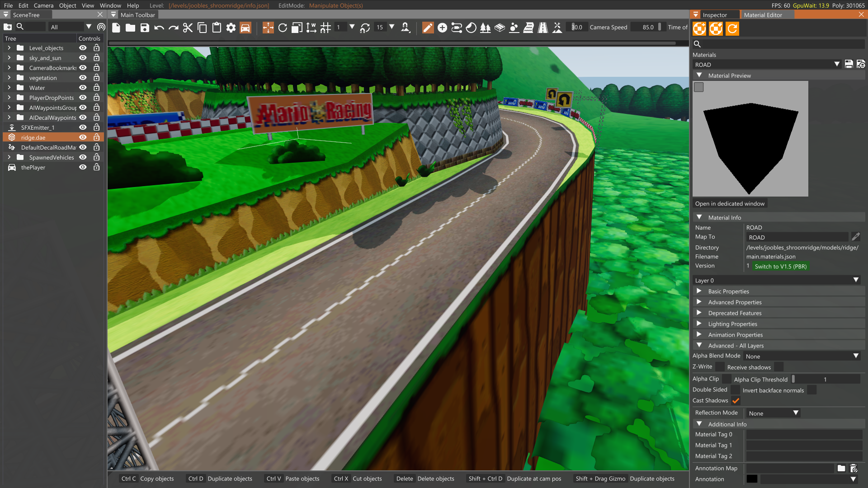Enable the Double Sided checkbox
The image size is (868, 488).
click(x=735, y=390)
